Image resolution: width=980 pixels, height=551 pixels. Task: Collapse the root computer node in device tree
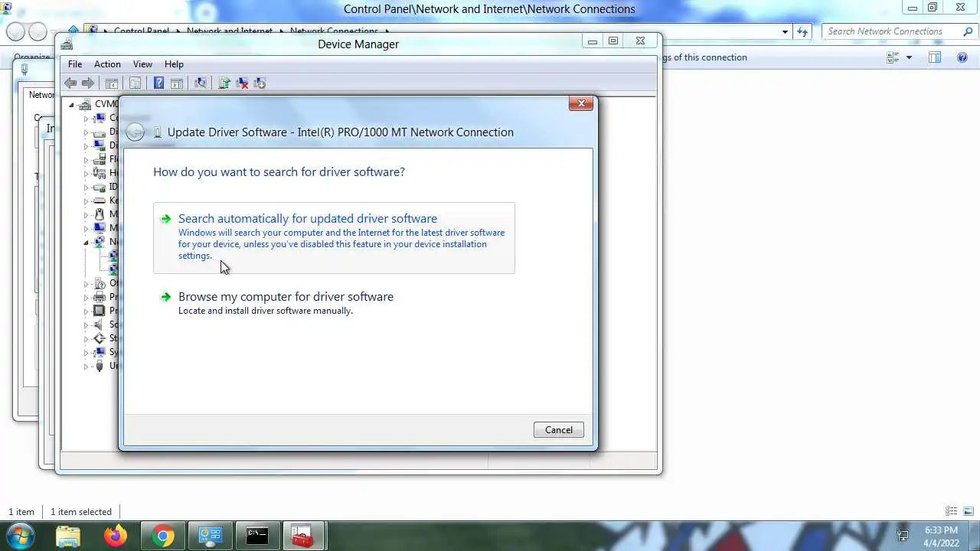[x=72, y=105]
